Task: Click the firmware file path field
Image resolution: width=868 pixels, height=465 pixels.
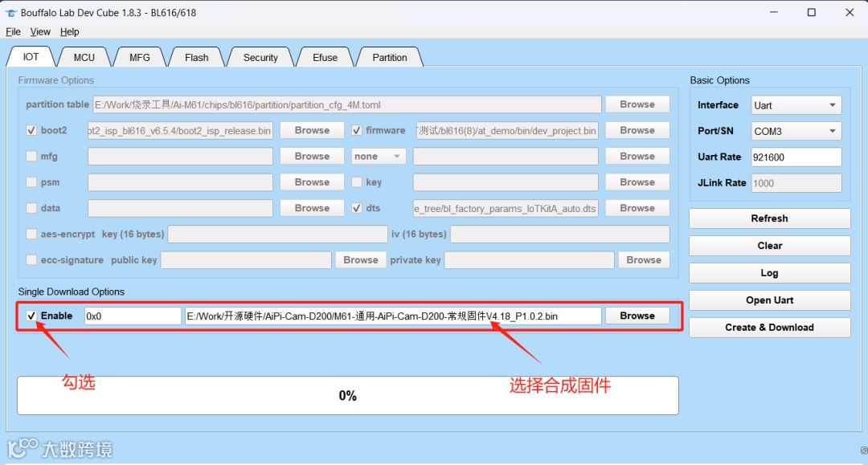Action: (507, 130)
